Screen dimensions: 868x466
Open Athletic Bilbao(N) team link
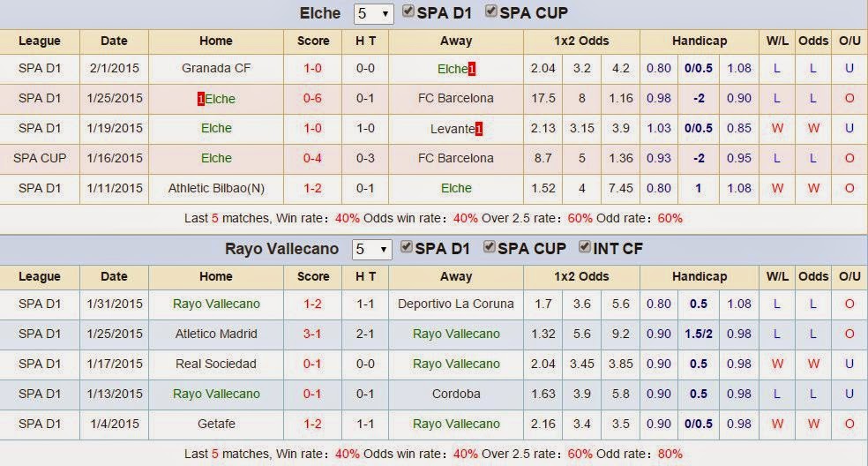216,188
